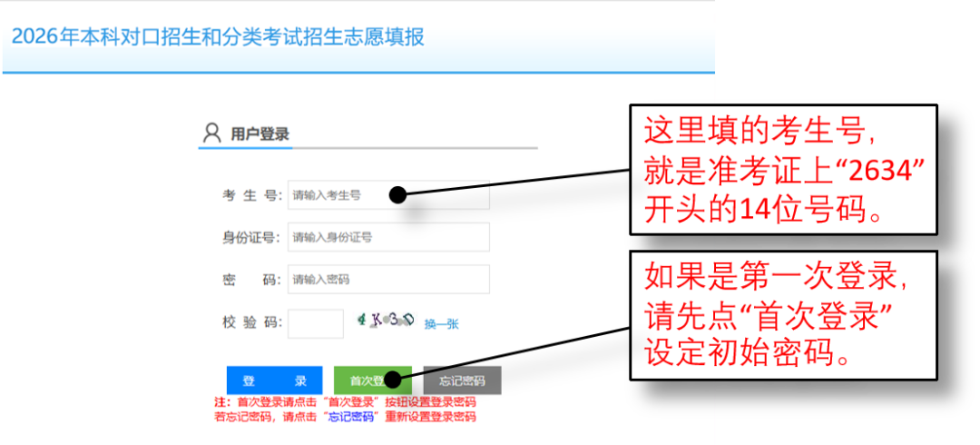Screen dimensions: 980x445
Task: Refresh the captcha via 换一张 link
Action: pos(441,324)
